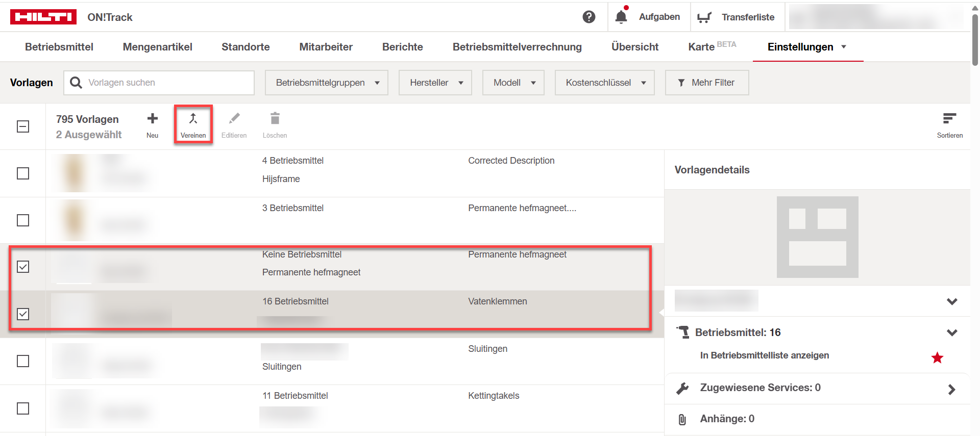Open the Hersteller filter dropdown
Viewport: 980px width, 436px height.
click(x=435, y=83)
